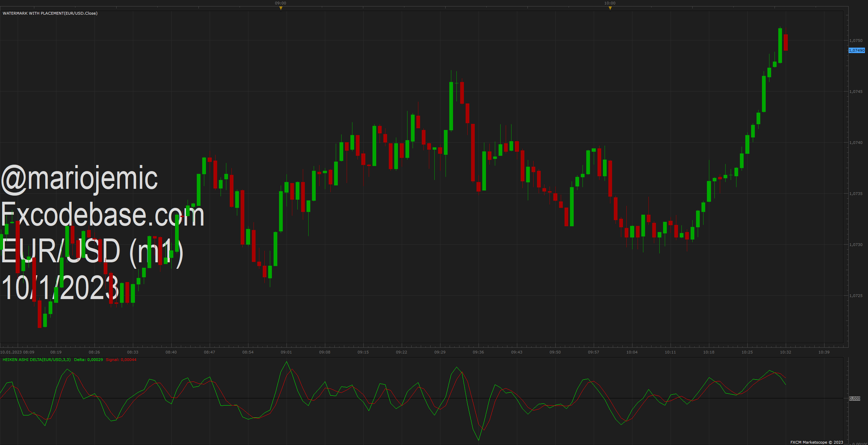Click the 1,0735 price axis label
868x445 pixels.
click(856, 194)
